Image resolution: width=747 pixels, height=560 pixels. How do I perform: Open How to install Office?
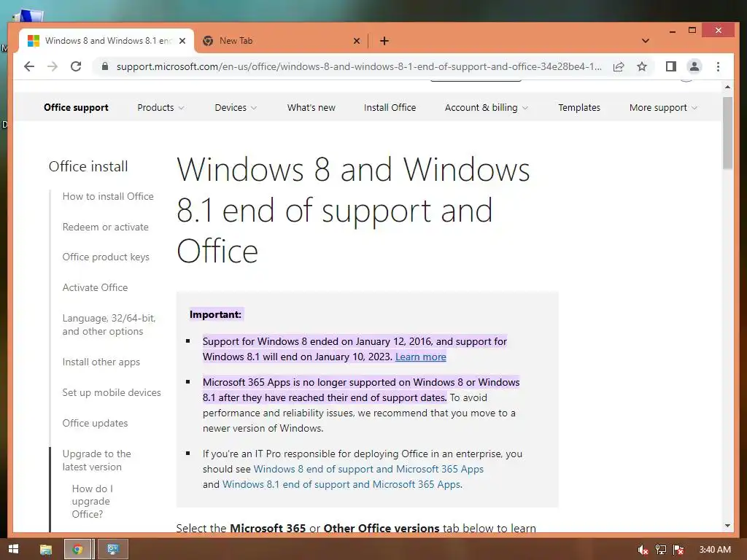(108, 196)
